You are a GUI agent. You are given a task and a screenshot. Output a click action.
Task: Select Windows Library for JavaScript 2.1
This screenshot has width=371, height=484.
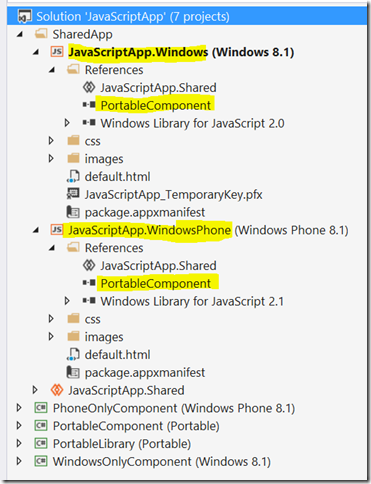pyautogui.click(x=192, y=301)
